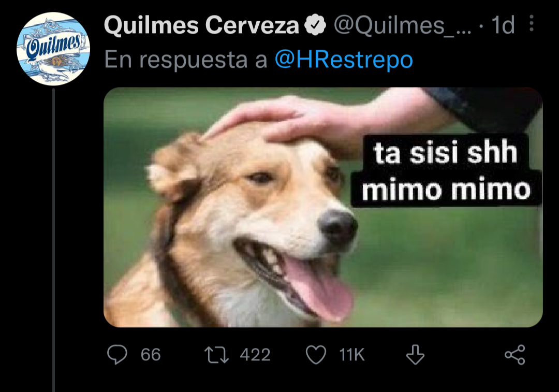View the 422 retweets count
The image size is (559, 392).
pos(255,355)
